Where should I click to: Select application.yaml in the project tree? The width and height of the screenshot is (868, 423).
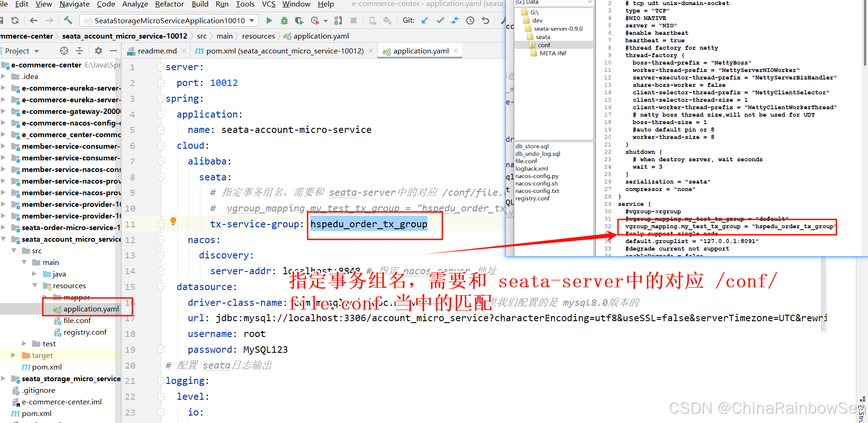click(x=91, y=309)
